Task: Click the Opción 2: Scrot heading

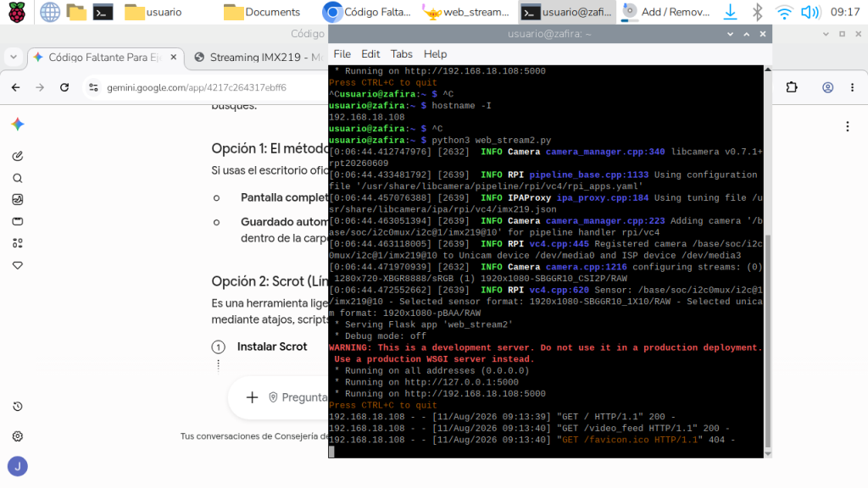Action: pos(270,281)
